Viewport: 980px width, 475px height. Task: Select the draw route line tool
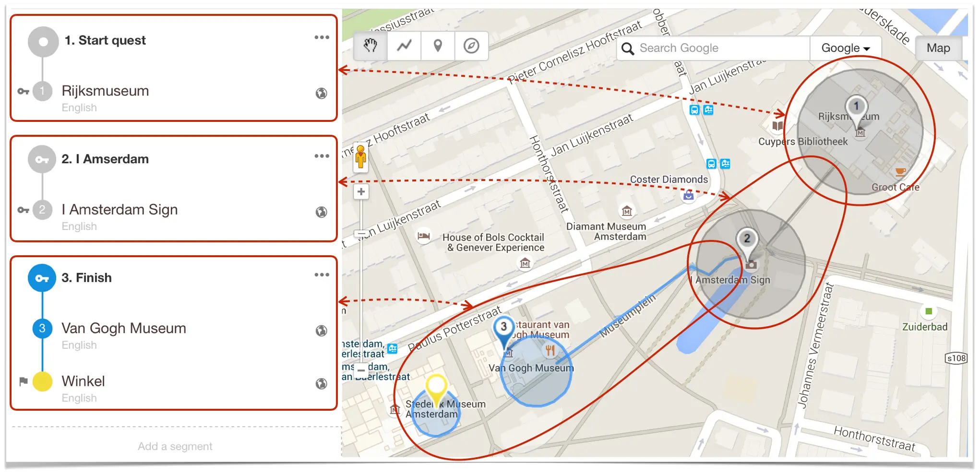[404, 46]
